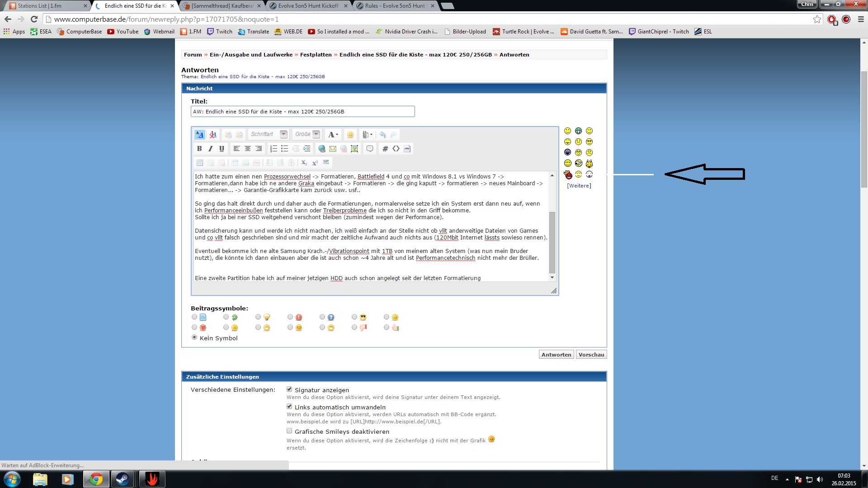Viewport: 868px width, 488px height.
Task: Select the Kein Symbol radio button
Action: click(194, 338)
